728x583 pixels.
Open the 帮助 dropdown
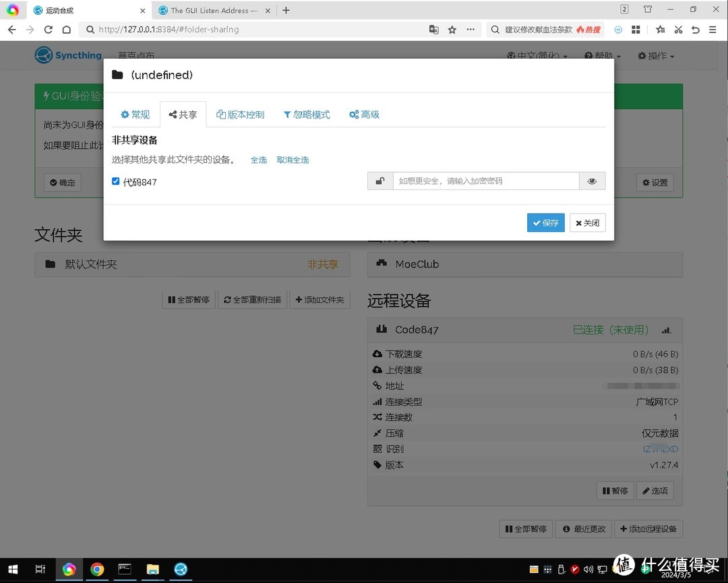click(603, 55)
